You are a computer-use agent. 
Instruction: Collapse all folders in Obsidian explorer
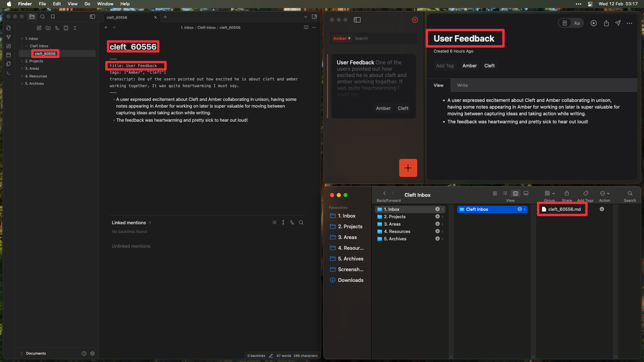click(x=75, y=28)
